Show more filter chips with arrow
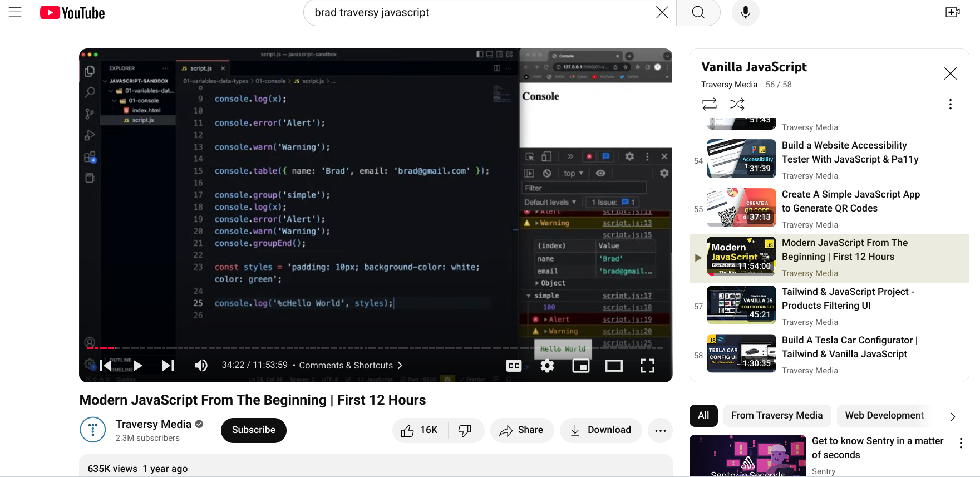The image size is (980, 477). click(x=952, y=416)
